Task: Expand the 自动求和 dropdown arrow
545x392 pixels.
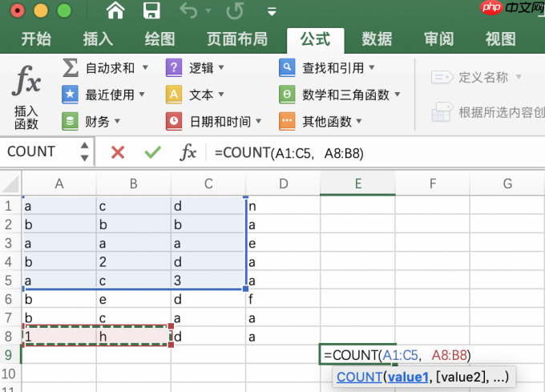Action: pos(145,67)
